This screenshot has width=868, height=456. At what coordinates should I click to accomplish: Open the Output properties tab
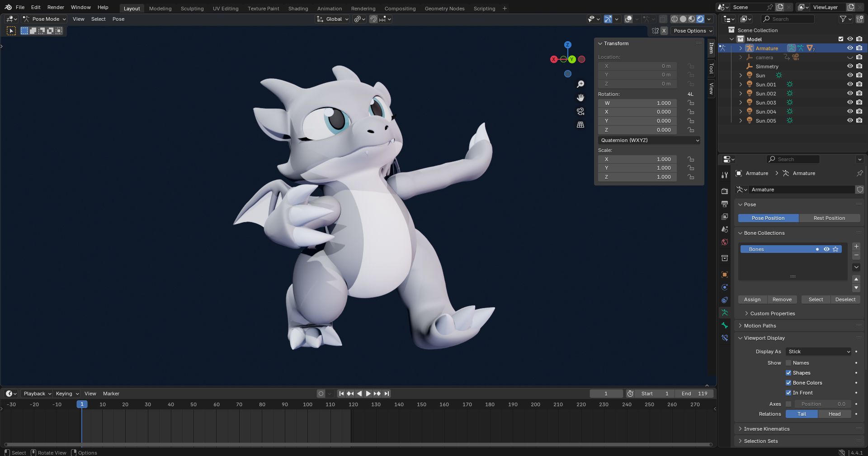pos(725,204)
